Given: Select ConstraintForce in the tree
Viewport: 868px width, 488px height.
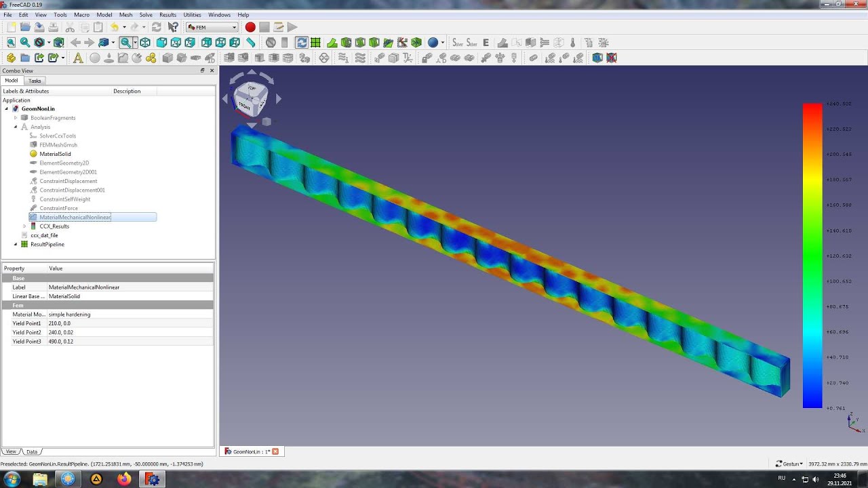Looking at the screenshot, I should click(x=58, y=208).
